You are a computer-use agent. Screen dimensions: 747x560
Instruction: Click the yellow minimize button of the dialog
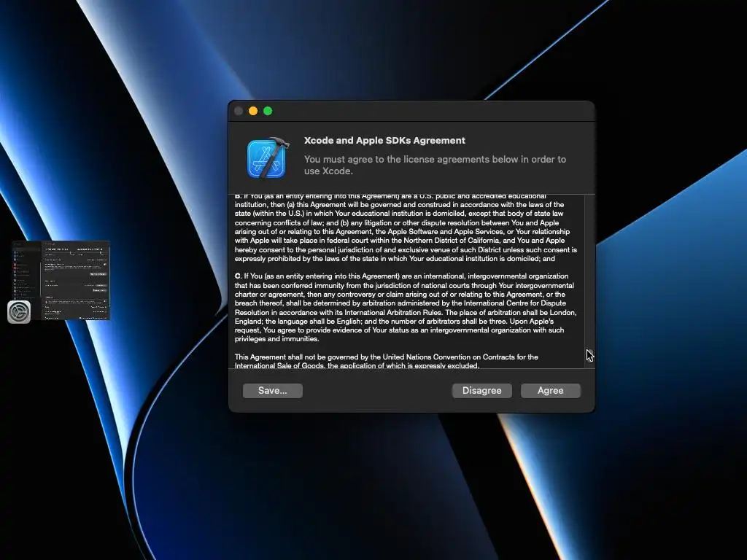click(x=253, y=111)
